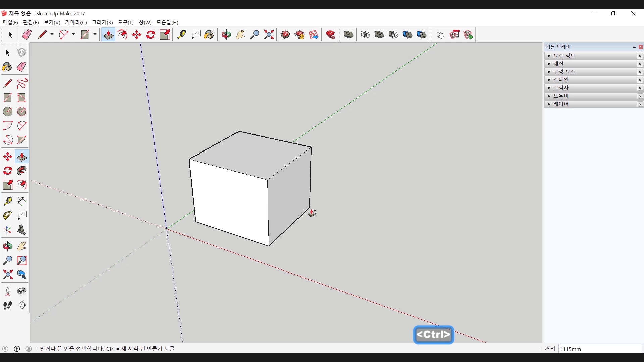
Task: Toggle pin on the 기본 트레이 panel
Action: [x=634, y=47]
